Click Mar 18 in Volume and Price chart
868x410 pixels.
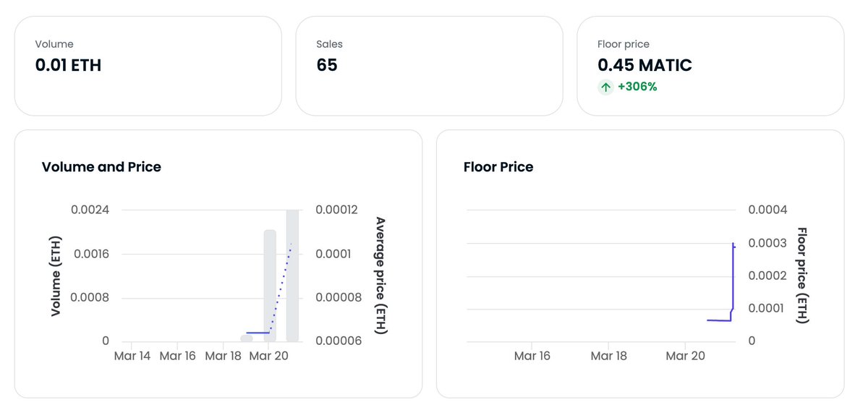click(224, 356)
